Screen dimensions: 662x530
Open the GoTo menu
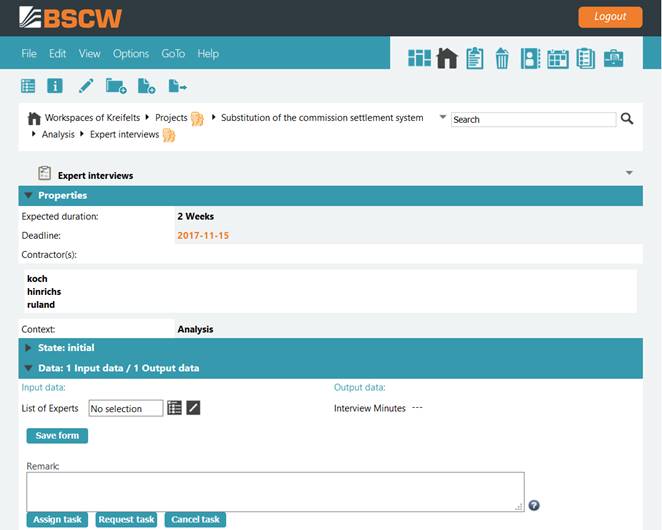click(x=173, y=54)
